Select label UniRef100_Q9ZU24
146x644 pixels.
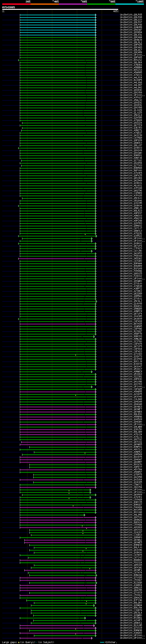[131, 123]
